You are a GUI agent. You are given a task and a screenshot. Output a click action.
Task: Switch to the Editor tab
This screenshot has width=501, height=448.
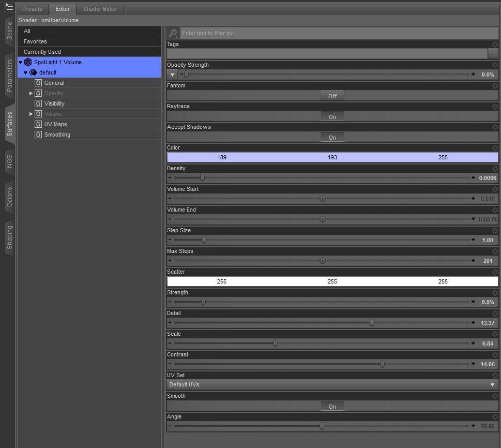pyautogui.click(x=63, y=9)
